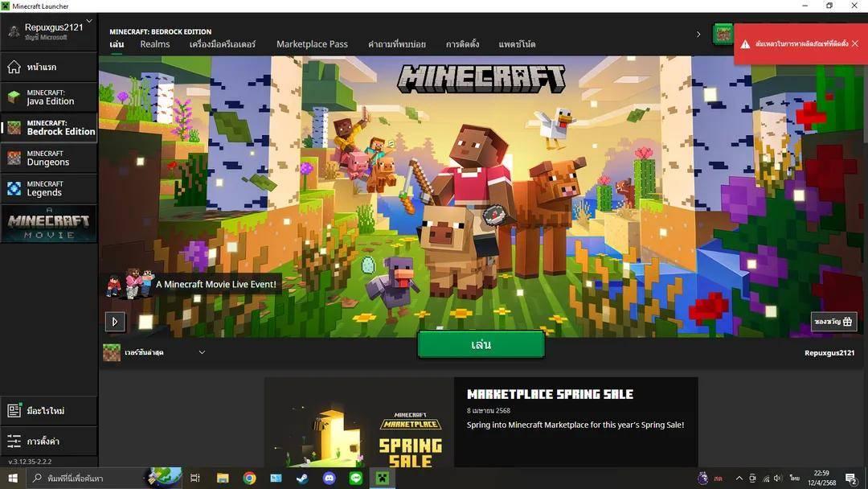Open the คำถามที่พบบ่อย FAQ tab

coord(397,44)
